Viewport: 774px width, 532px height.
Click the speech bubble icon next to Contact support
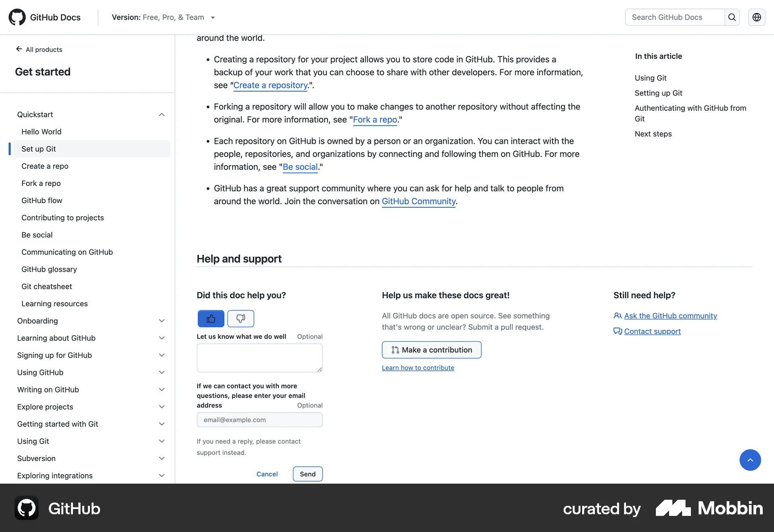coord(617,331)
